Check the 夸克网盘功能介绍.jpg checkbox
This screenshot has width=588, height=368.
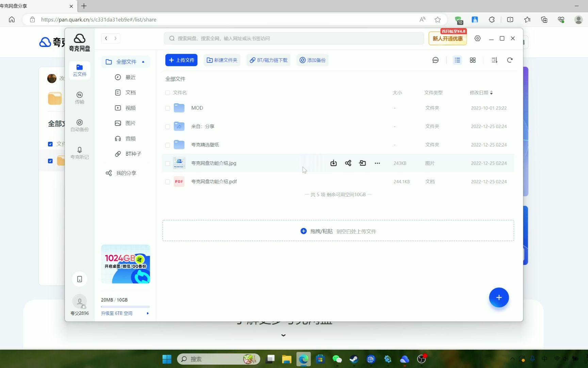pos(167,163)
